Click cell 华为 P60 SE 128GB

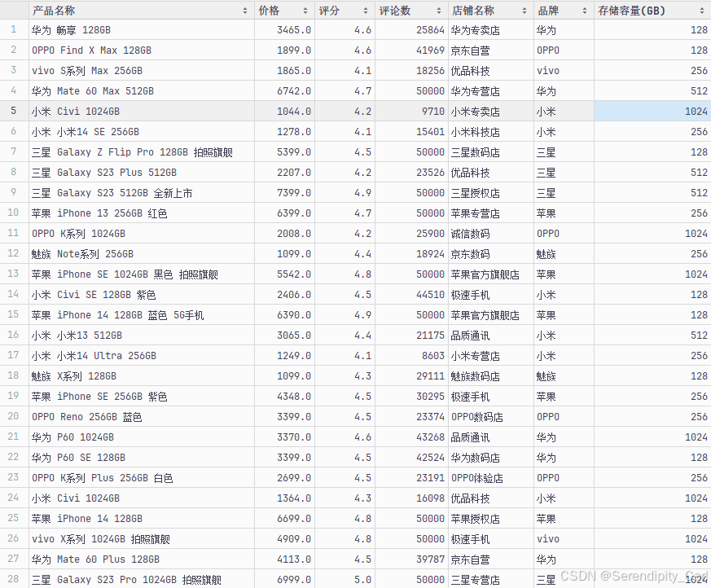click(x=142, y=458)
